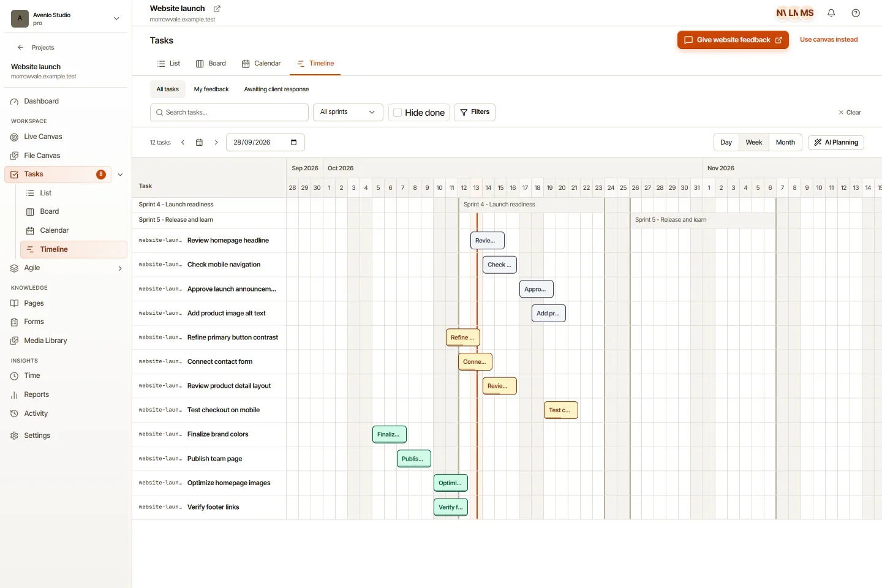882x588 pixels.
Task: Open notifications bell
Action: [831, 13]
